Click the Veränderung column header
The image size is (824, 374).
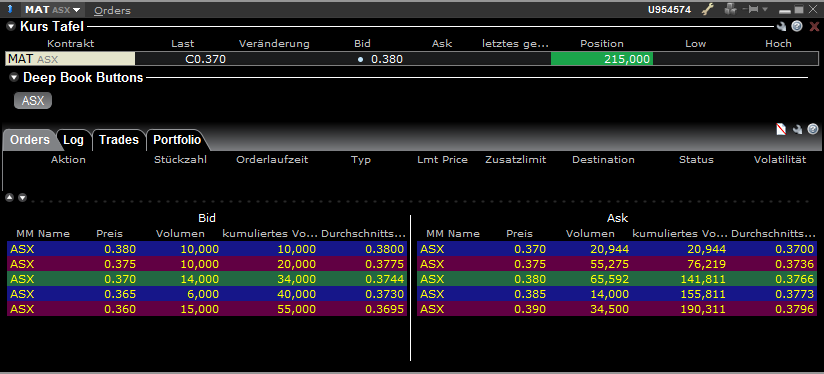(x=274, y=44)
